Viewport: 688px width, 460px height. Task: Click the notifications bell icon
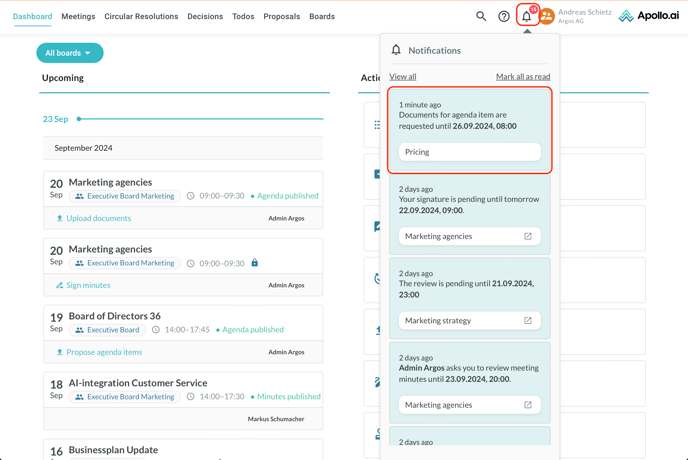point(527,16)
